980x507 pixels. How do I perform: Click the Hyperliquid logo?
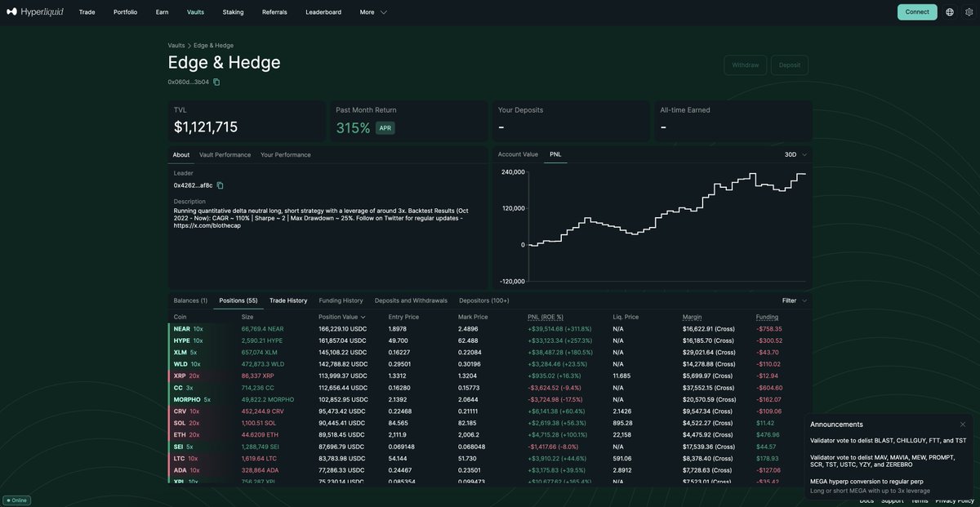34,12
